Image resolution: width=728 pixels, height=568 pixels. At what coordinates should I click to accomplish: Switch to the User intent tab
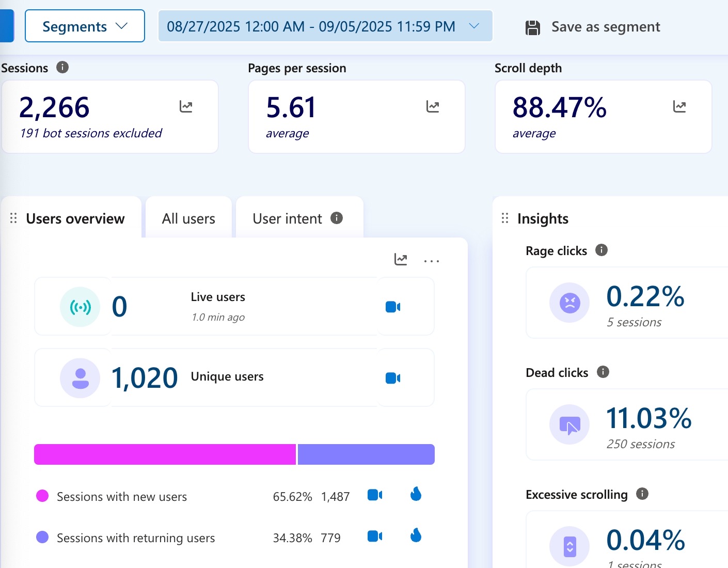click(287, 218)
